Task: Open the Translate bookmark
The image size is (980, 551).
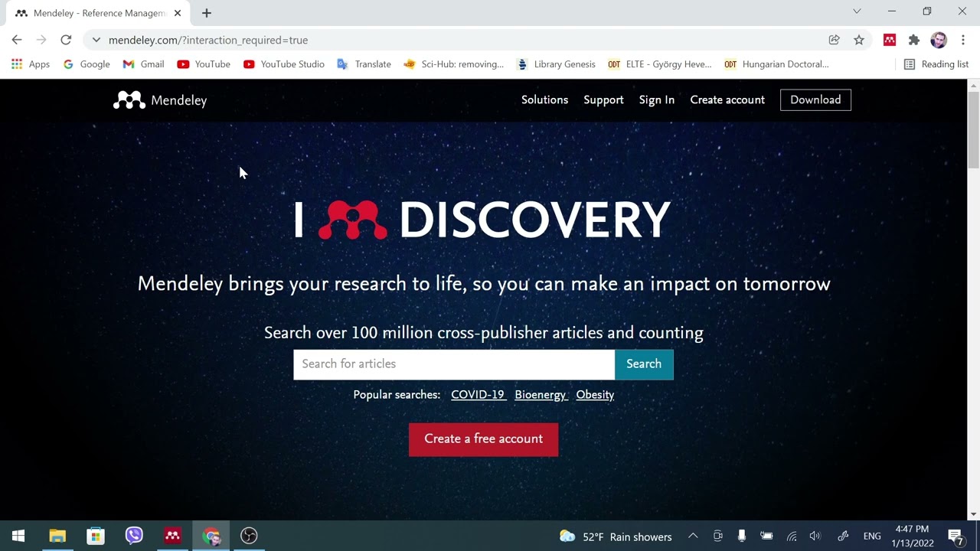Action: 364,64
